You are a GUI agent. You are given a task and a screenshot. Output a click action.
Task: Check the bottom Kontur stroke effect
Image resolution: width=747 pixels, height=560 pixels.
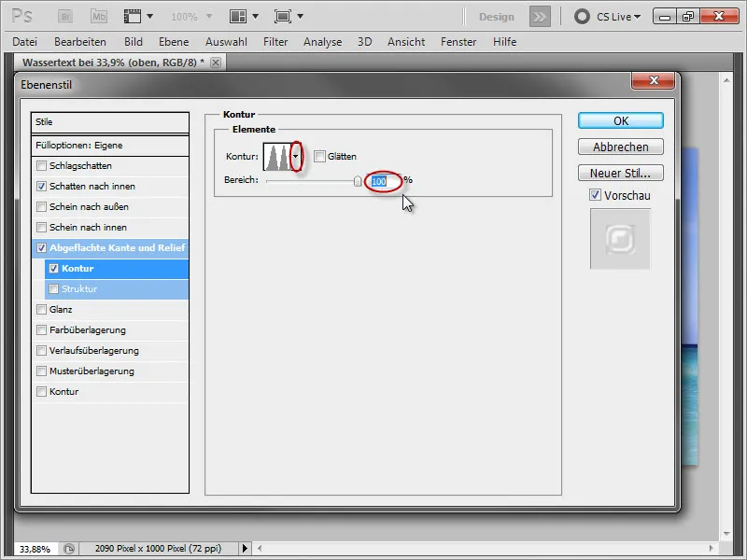pos(41,391)
